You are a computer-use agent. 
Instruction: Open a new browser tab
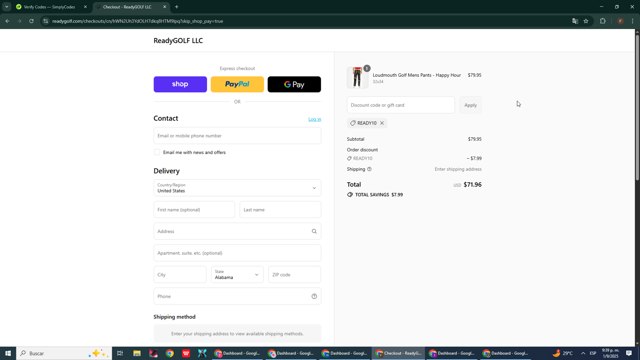[176, 7]
